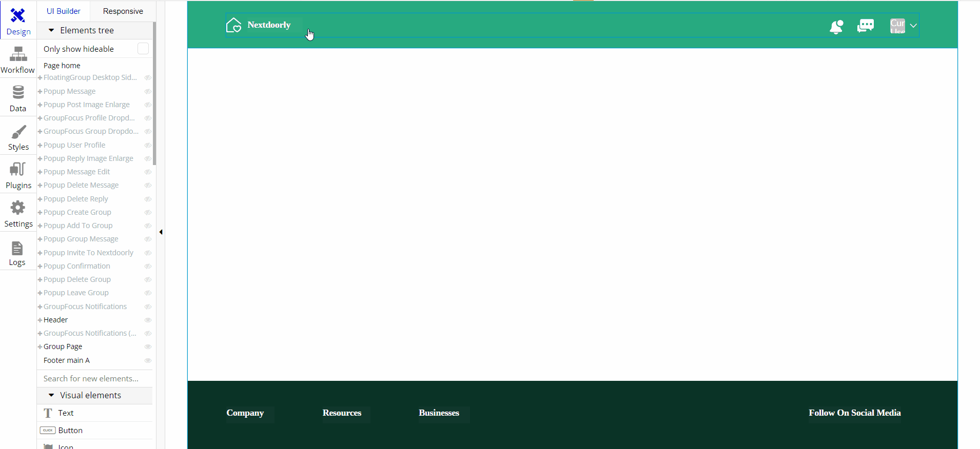Click Search for new elements field
This screenshot has width=980, height=449.
pyautogui.click(x=95, y=378)
